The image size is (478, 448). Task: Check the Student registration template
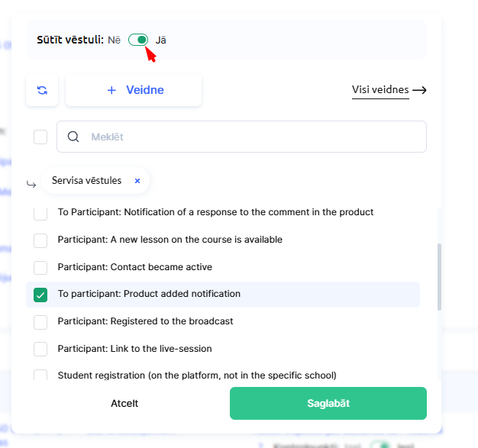pyautogui.click(x=40, y=375)
